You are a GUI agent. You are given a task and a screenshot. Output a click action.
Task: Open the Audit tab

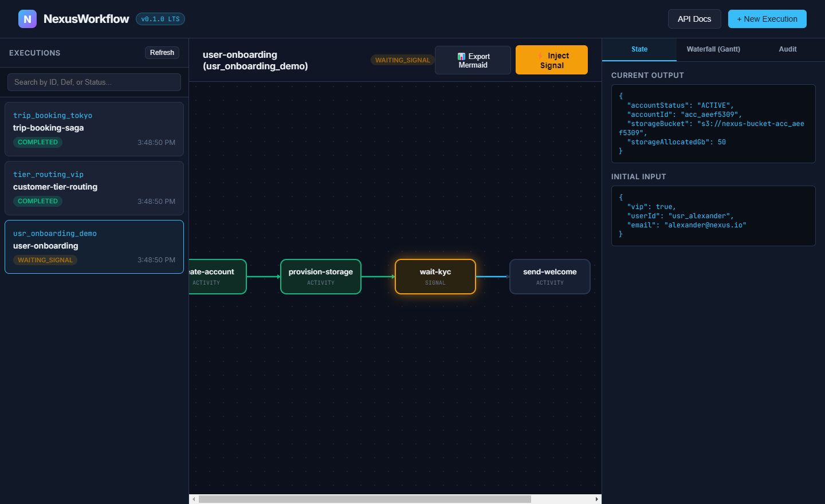(x=788, y=49)
